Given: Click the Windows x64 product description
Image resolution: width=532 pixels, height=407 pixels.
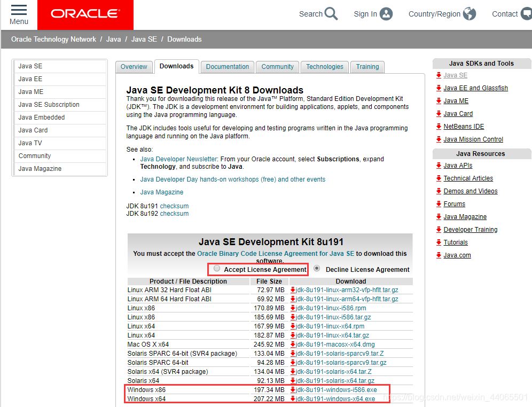Looking at the screenshot, I should (146, 399).
